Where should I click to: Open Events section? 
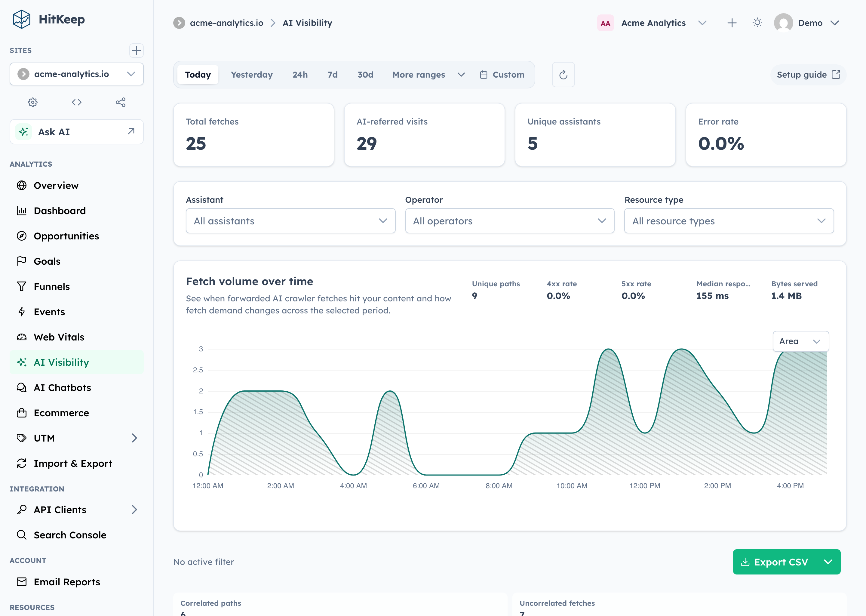pos(77,312)
